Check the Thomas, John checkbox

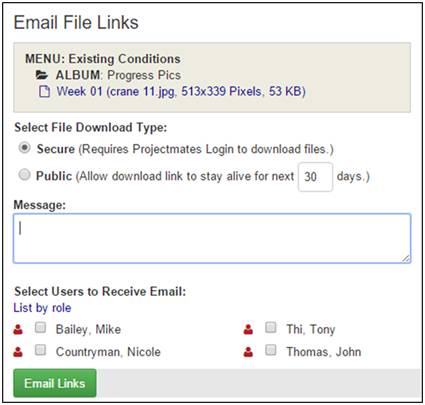point(271,350)
